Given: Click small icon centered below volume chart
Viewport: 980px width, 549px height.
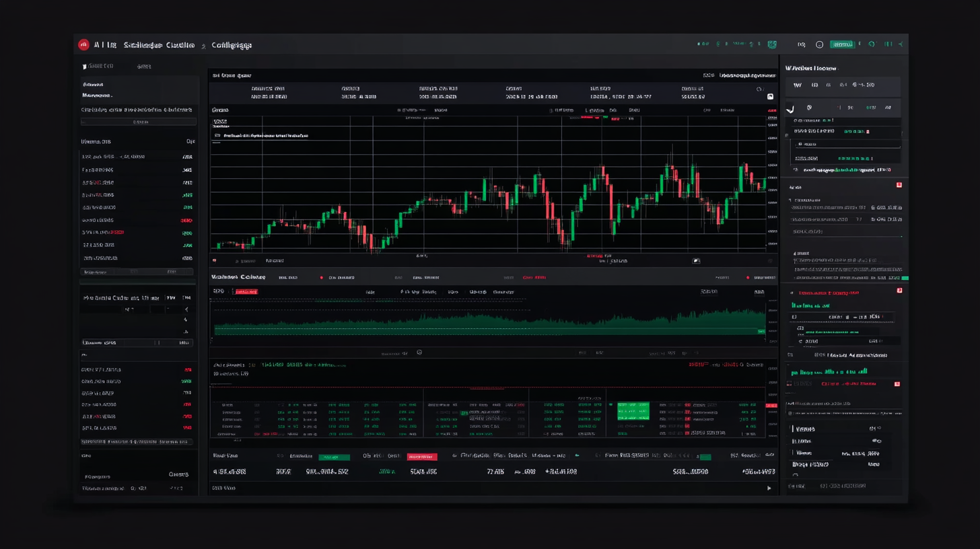Looking at the screenshot, I should [419, 352].
